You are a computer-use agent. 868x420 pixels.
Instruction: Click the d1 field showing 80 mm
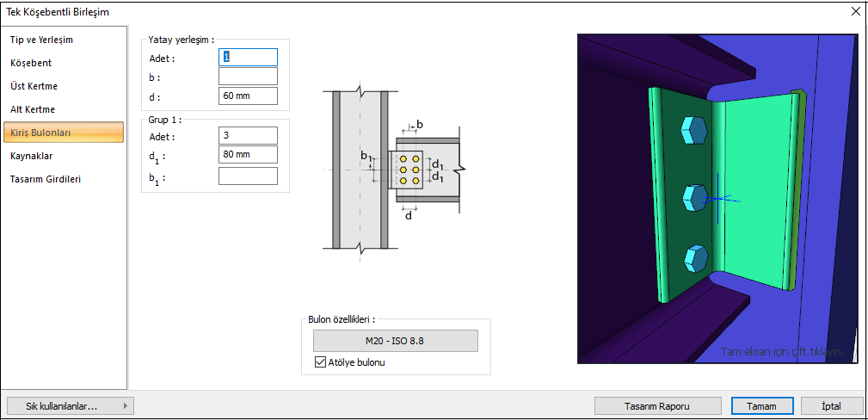(248, 155)
